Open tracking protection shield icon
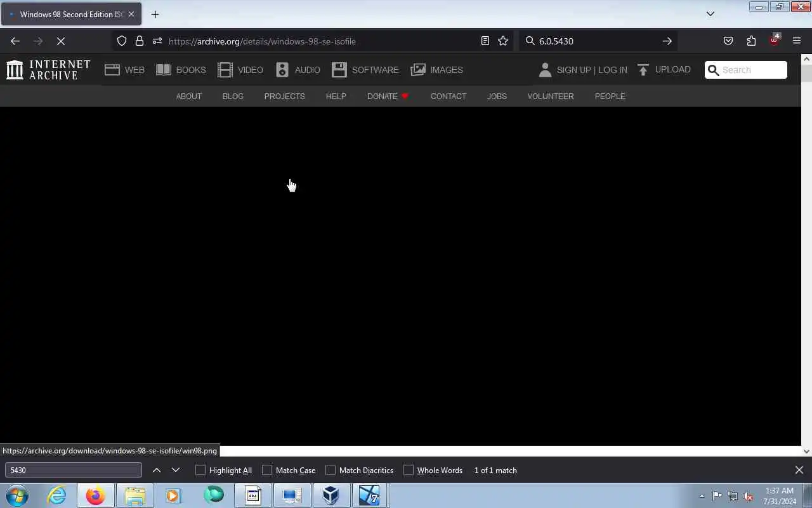 tap(122, 41)
